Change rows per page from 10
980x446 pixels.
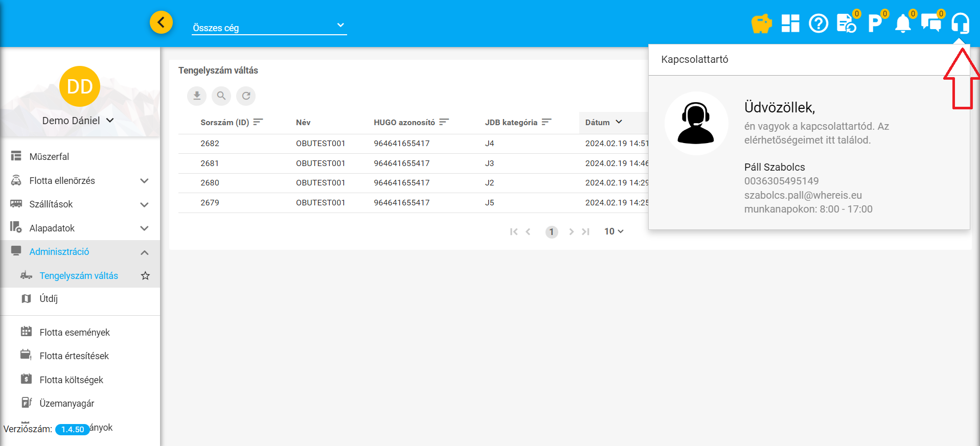(x=613, y=231)
